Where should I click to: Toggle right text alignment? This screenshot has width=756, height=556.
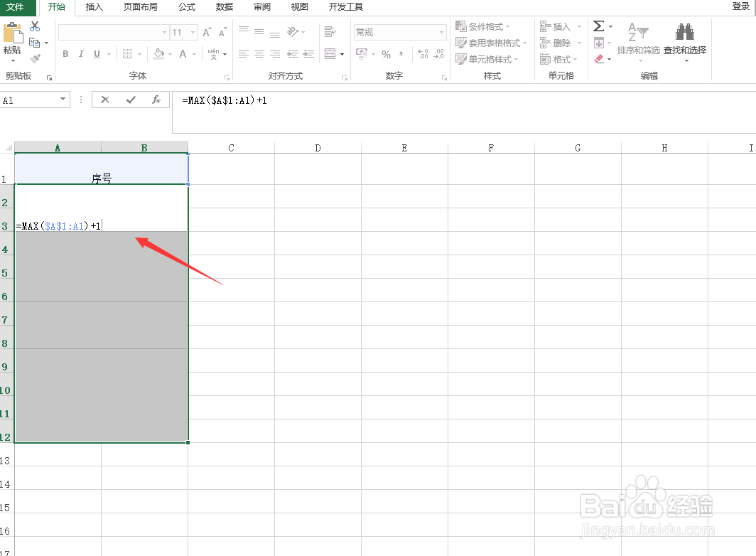[x=275, y=54]
